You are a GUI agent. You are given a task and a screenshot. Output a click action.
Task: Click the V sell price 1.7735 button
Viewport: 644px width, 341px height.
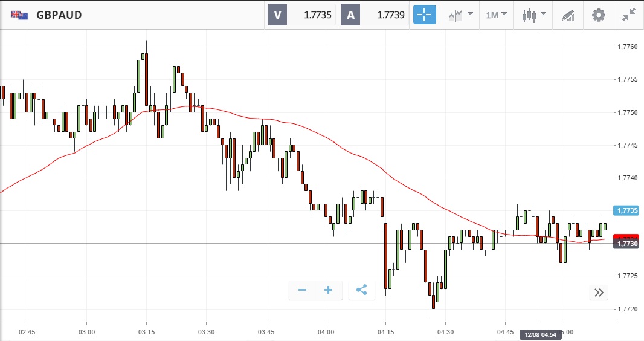[301, 15]
